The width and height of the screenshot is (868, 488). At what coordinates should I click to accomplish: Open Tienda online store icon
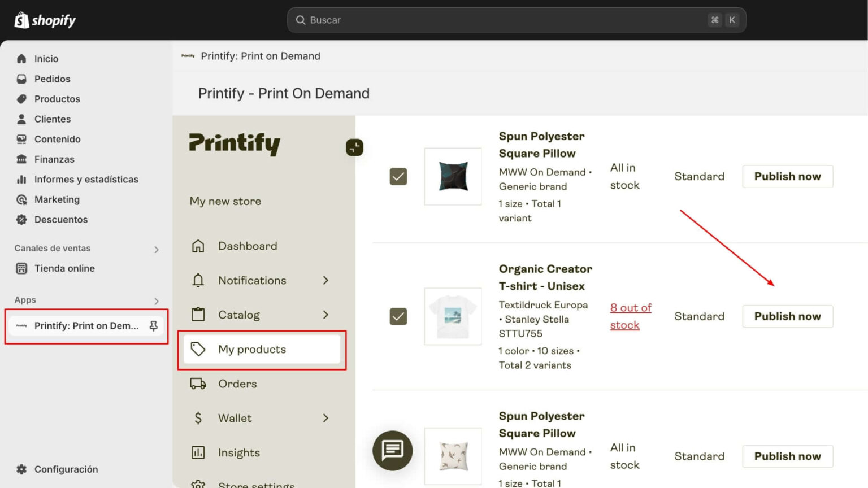tap(21, 268)
